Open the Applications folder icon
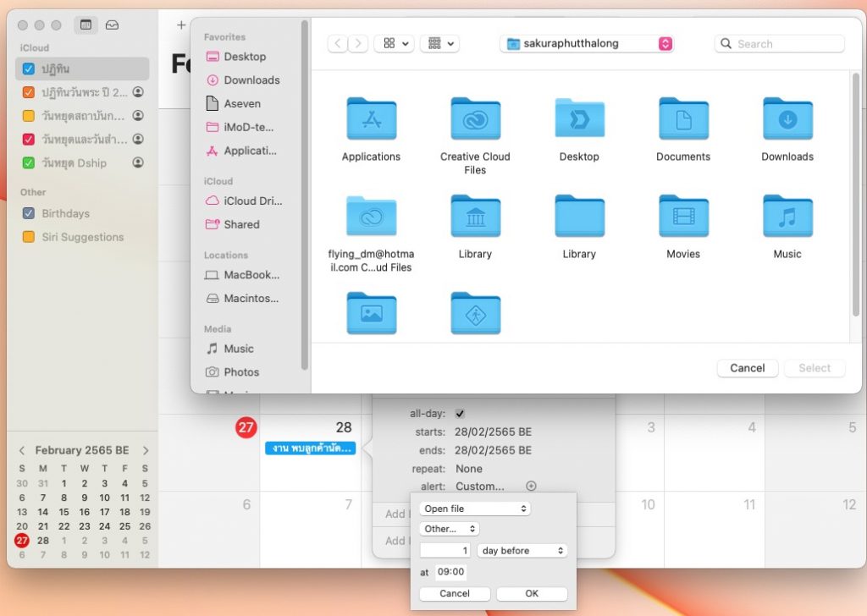Viewport: 867px width, 616px height. [371, 119]
